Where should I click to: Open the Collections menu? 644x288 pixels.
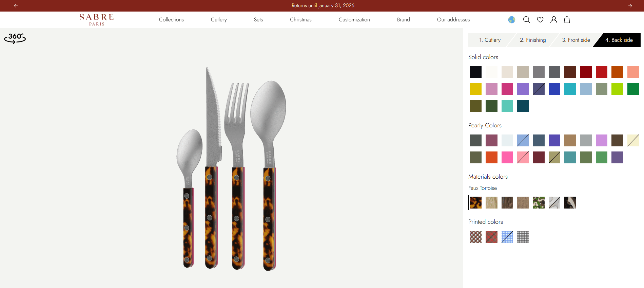(x=171, y=20)
